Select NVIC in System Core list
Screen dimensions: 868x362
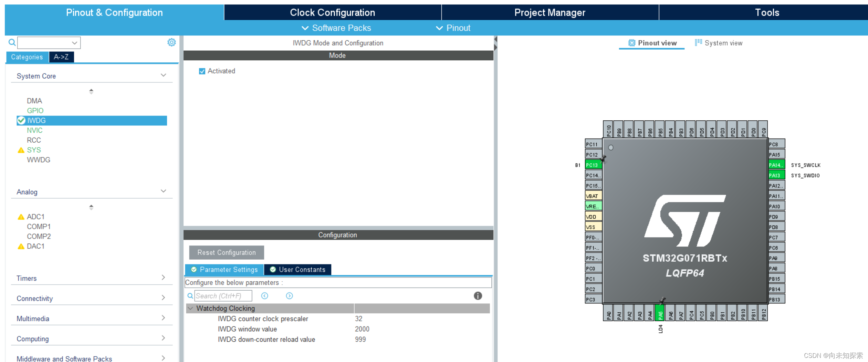point(35,130)
